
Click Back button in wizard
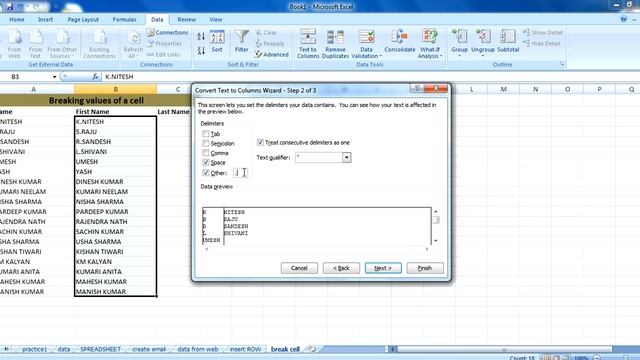point(341,268)
